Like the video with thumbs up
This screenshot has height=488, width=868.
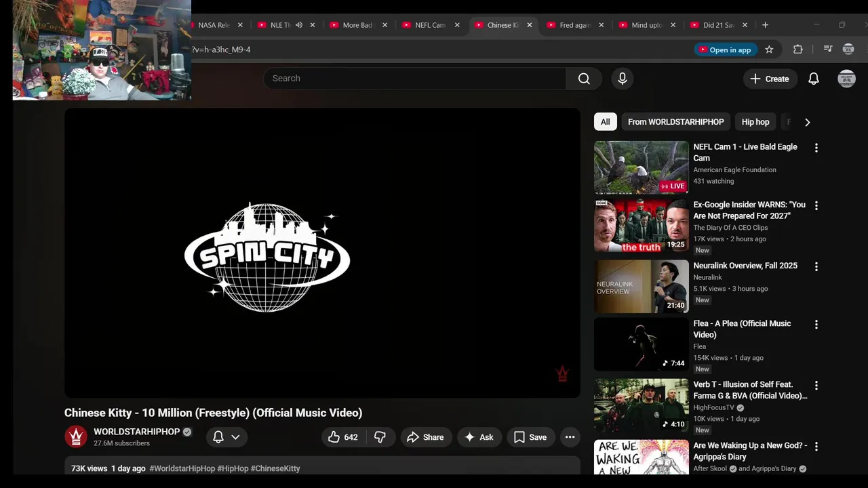(343, 437)
